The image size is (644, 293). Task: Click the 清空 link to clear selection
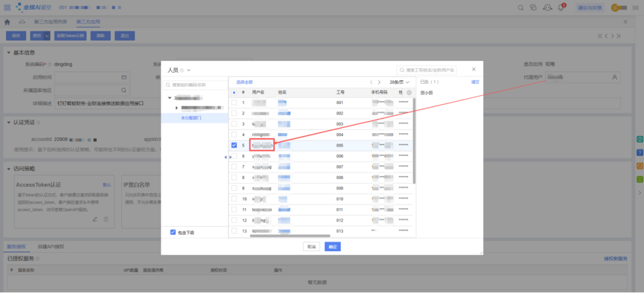pos(475,82)
